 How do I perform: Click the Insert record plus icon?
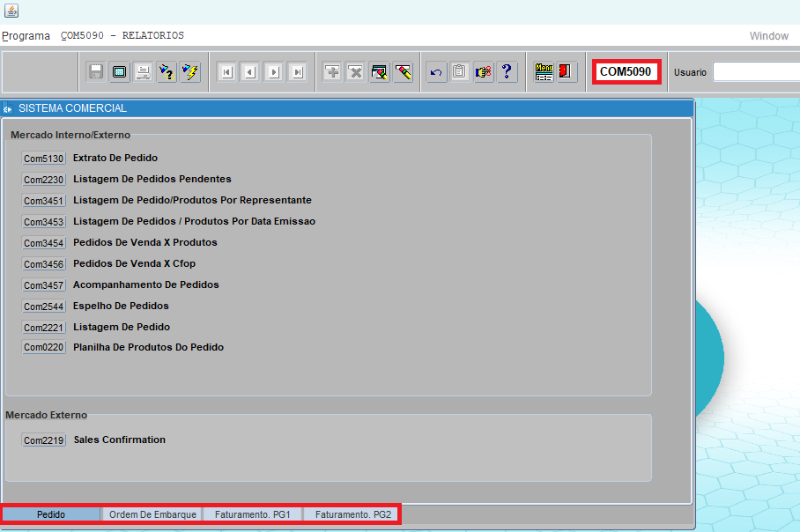(332, 72)
